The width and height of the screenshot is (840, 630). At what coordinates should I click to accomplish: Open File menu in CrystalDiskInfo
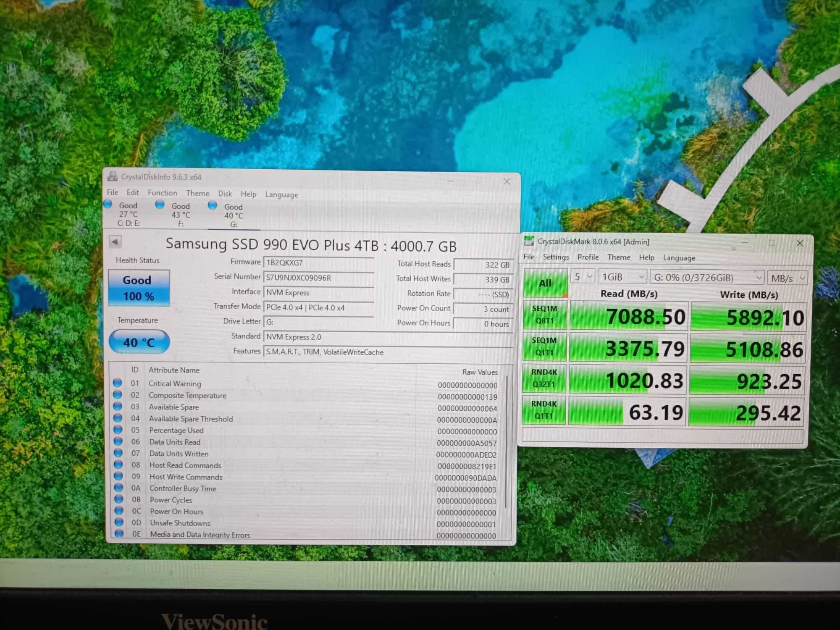click(x=112, y=192)
